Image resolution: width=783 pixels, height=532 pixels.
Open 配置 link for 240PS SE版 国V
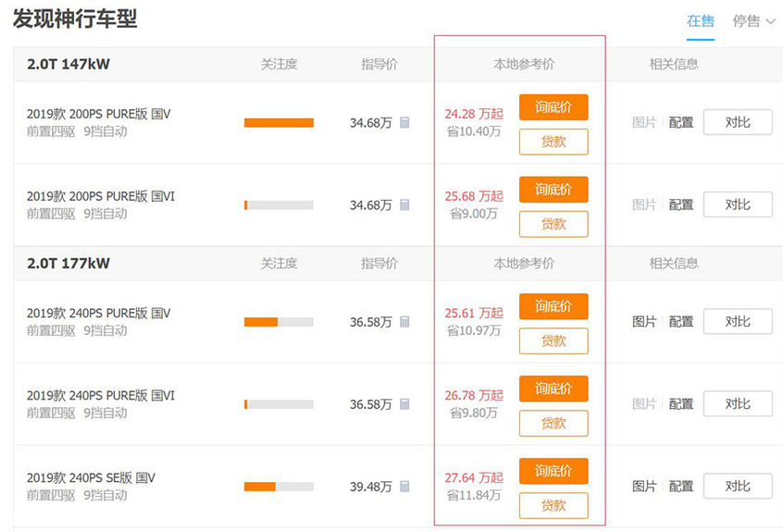[x=680, y=487]
